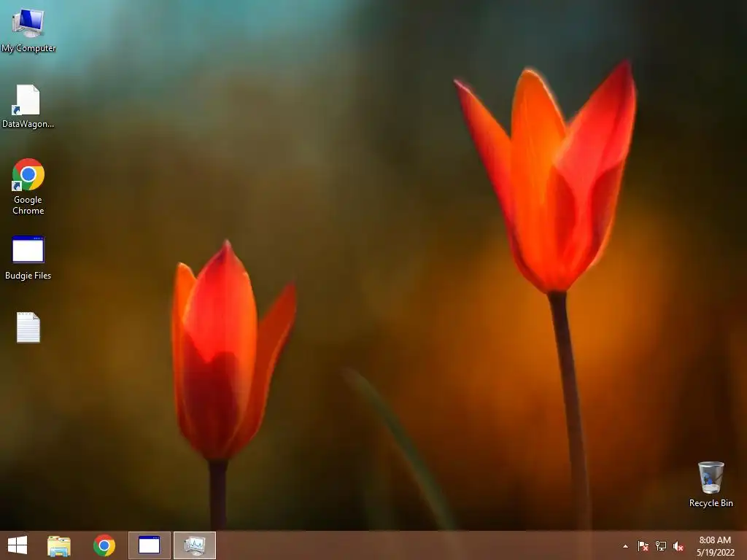Image resolution: width=747 pixels, height=560 pixels.
Task: Click the Budgie Files label text
Action: click(28, 275)
